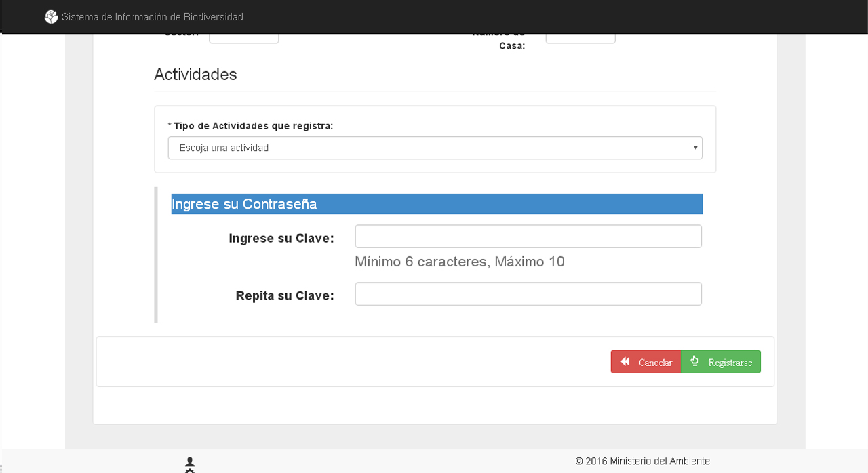The image size is (868, 473).
Task: Click the Actividades section heading
Action: pos(195,75)
